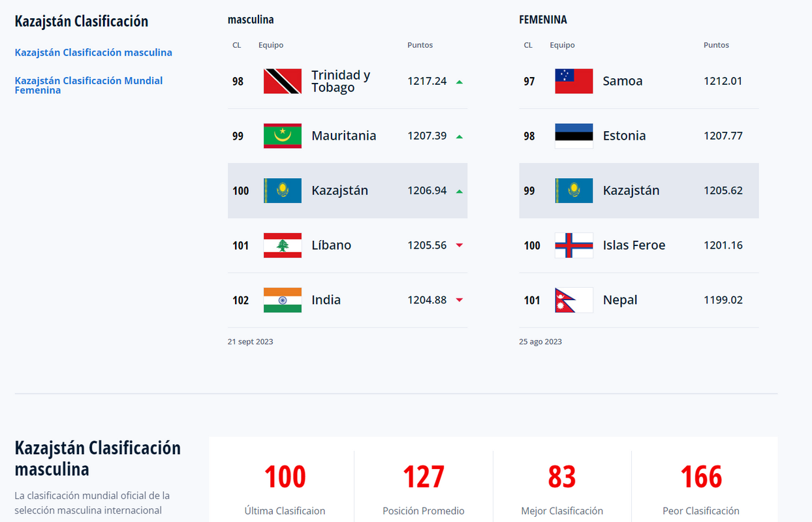Select the Mauritania team name
Viewport: 812px width, 522px height.
point(344,136)
